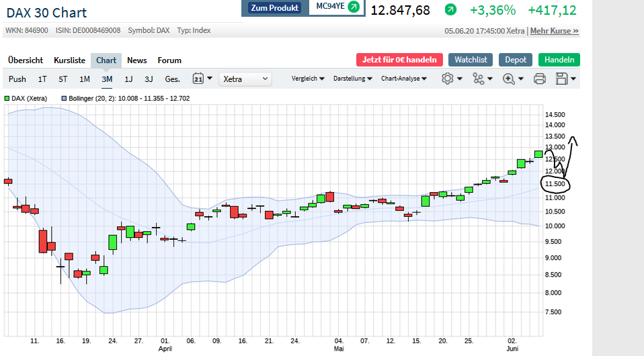
Task: Switch chart range to 1J
Action: pyautogui.click(x=128, y=79)
